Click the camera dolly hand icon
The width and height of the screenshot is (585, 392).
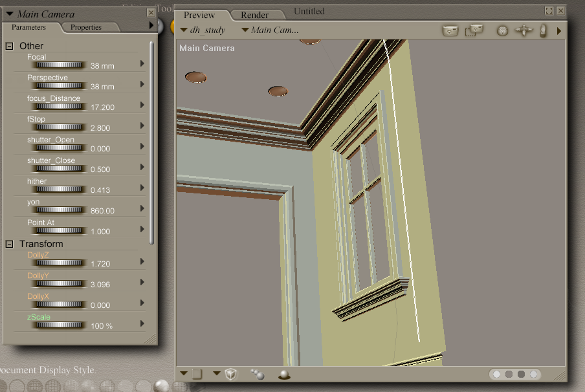coord(543,30)
